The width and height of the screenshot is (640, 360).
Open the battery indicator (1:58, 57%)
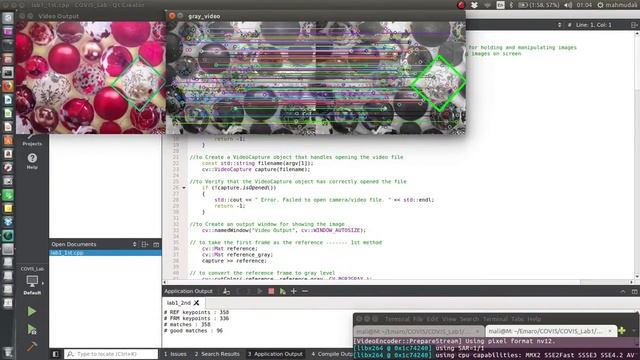pyautogui.click(x=539, y=5)
